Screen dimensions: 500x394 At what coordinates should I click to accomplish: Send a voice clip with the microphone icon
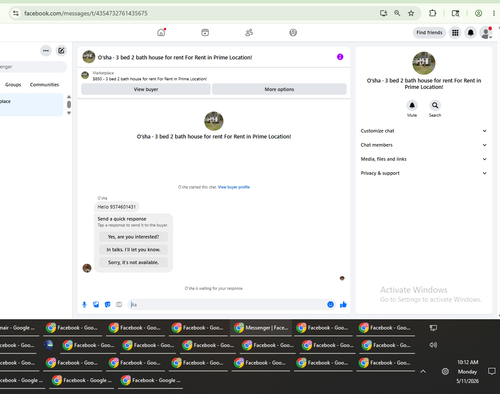click(x=84, y=304)
